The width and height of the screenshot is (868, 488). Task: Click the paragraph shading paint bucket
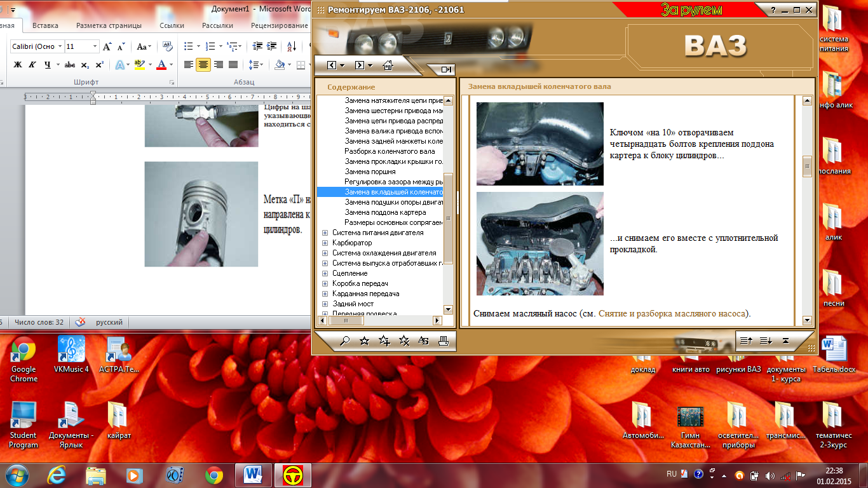coord(279,65)
